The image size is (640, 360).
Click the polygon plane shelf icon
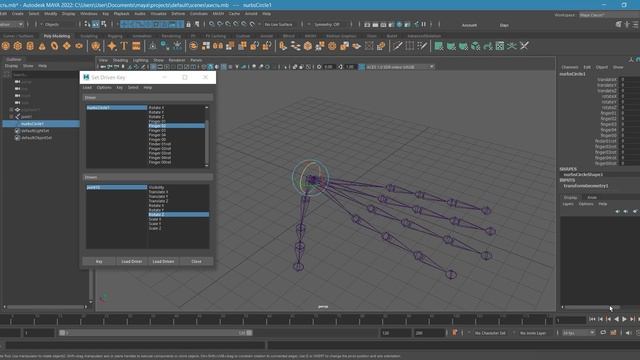click(67, 46)
